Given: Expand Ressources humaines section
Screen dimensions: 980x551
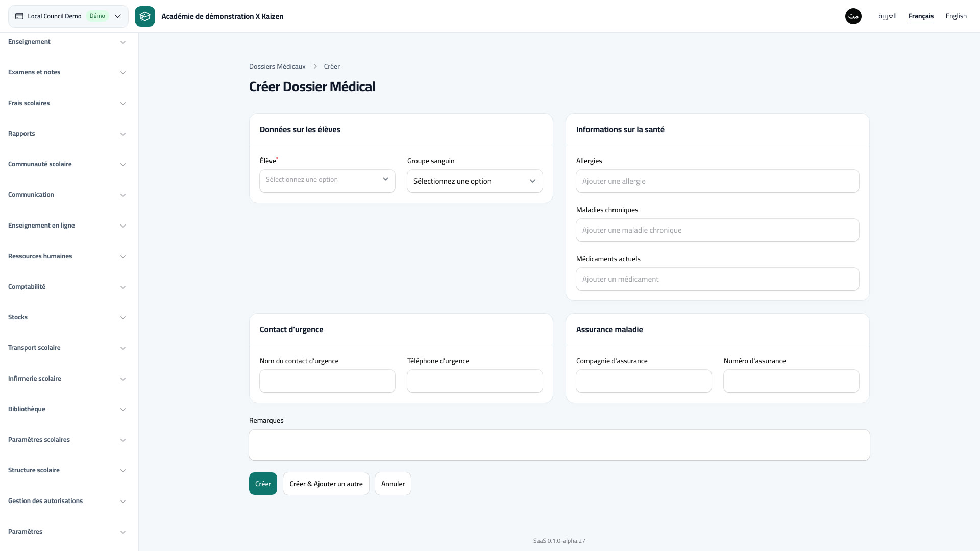Looking at the screenshot, I should 67,256.
